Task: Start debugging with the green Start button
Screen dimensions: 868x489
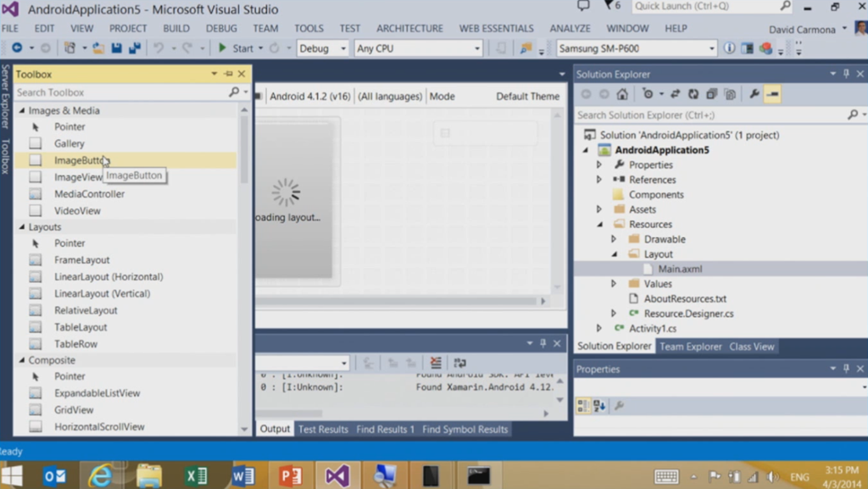Action: 236,48
